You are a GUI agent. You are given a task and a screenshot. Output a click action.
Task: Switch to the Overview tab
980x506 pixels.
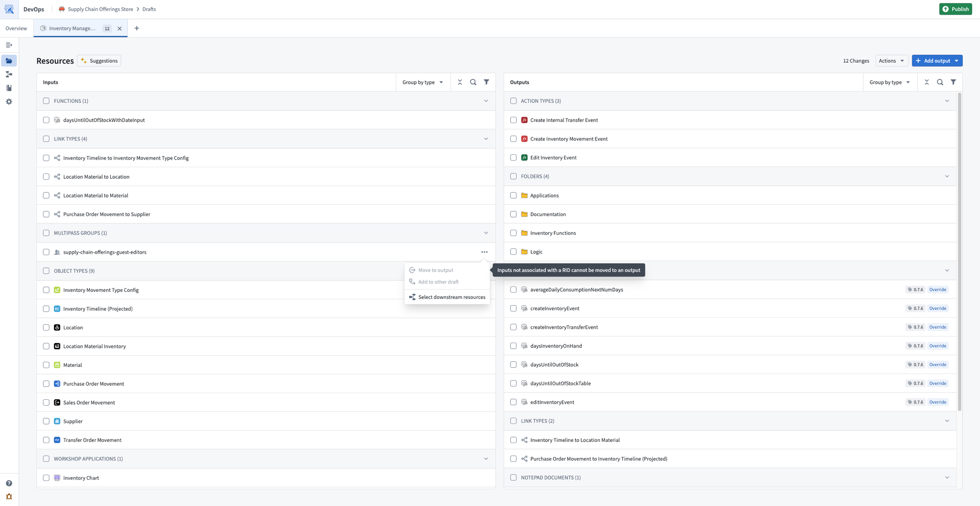[x=16, y=28]
